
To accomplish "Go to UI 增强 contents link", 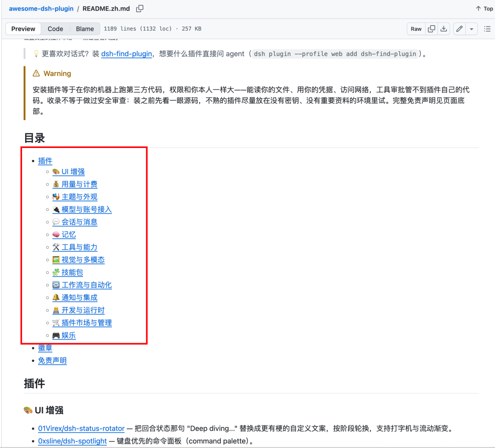I will point(68,172).
